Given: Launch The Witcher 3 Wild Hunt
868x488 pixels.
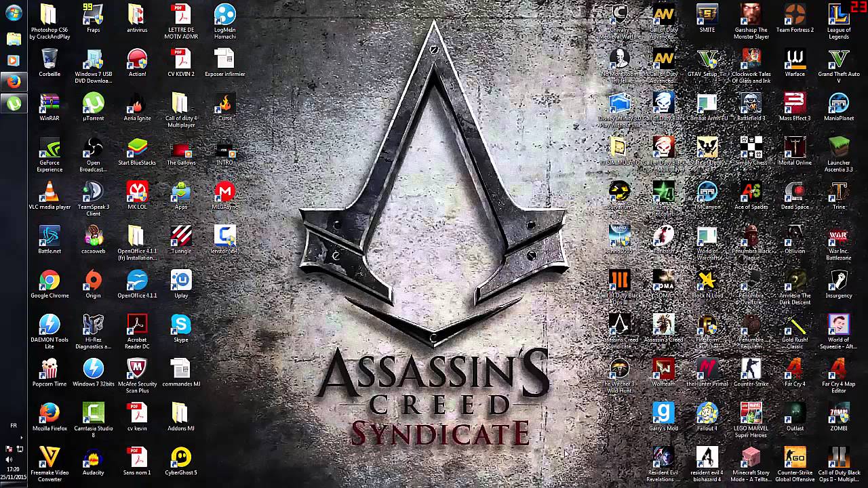Looking at the screenshot, I should (x=619, y=375).
